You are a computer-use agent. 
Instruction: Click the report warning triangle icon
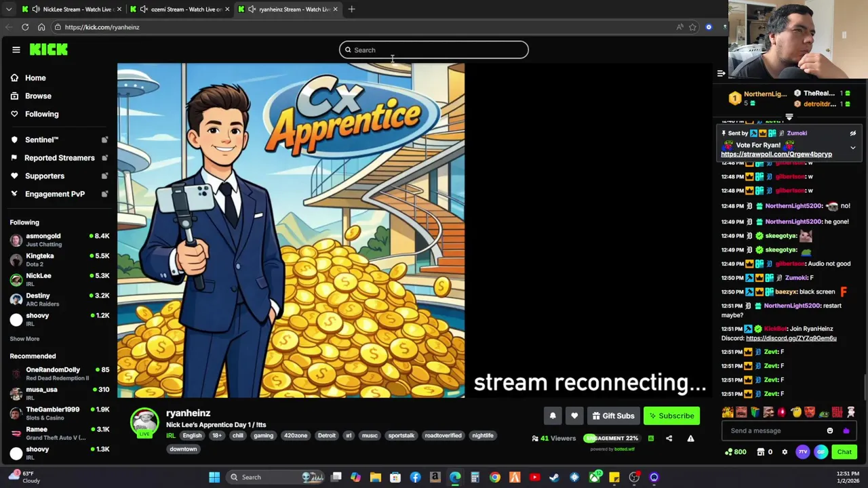[x=690, y=439]
